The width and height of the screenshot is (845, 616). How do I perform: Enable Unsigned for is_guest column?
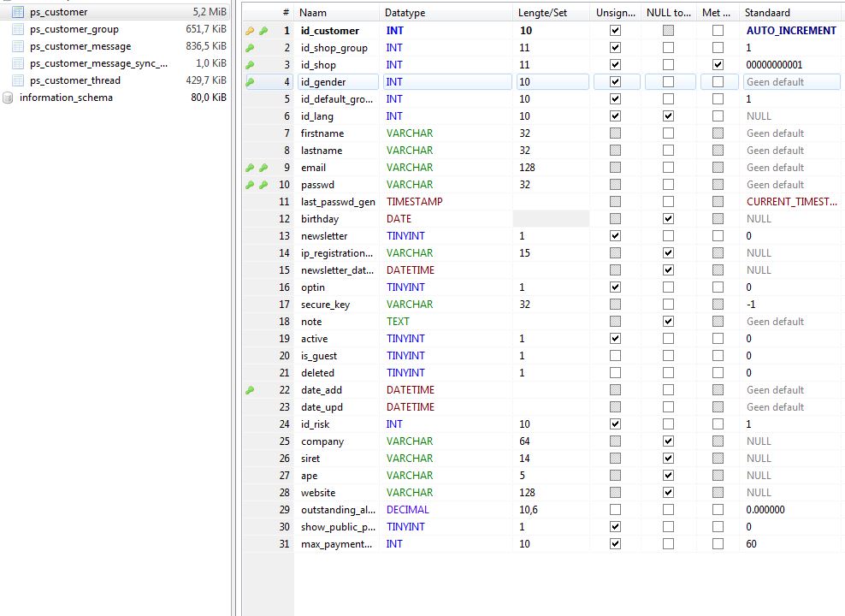615,356
